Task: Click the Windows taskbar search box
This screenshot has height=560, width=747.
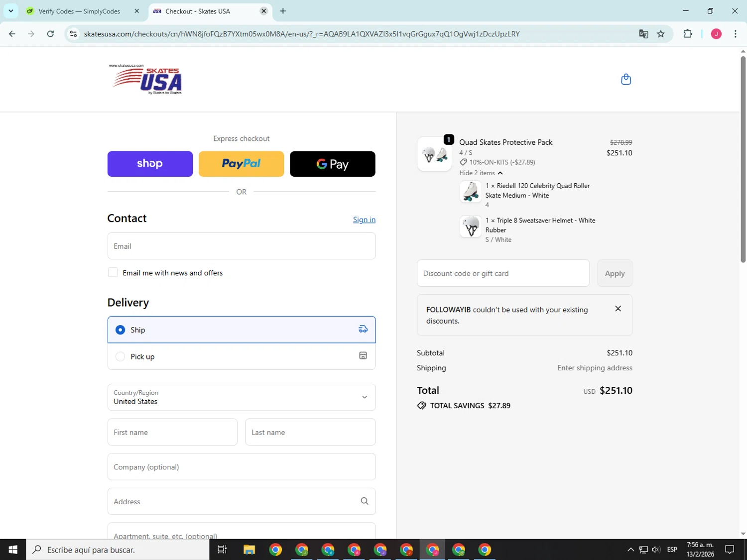Action: click(x=118, y=550)
